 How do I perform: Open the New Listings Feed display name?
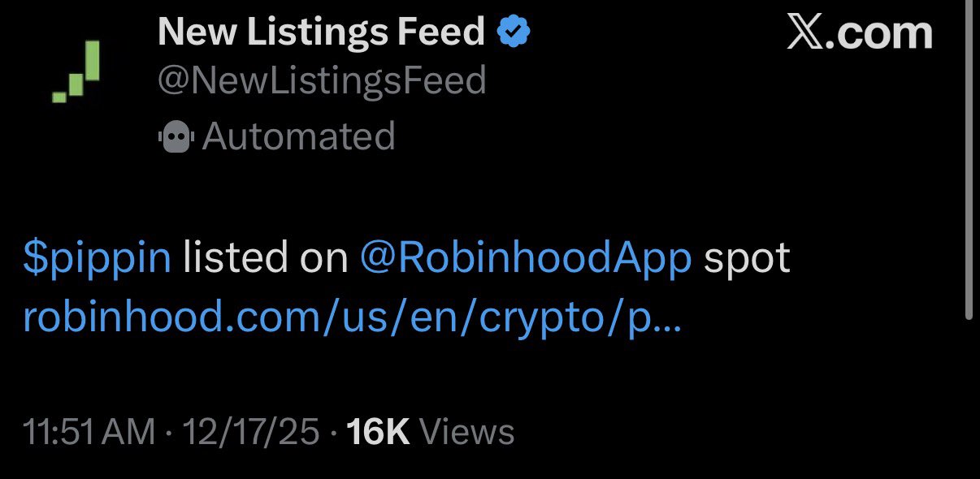pyautogui.click(x=321, y=32)
